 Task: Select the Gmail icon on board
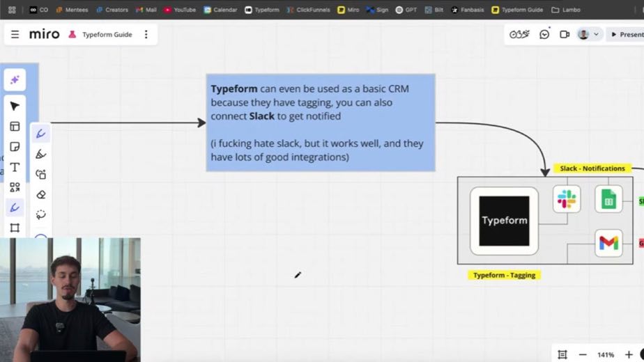(x=608, y=243)
